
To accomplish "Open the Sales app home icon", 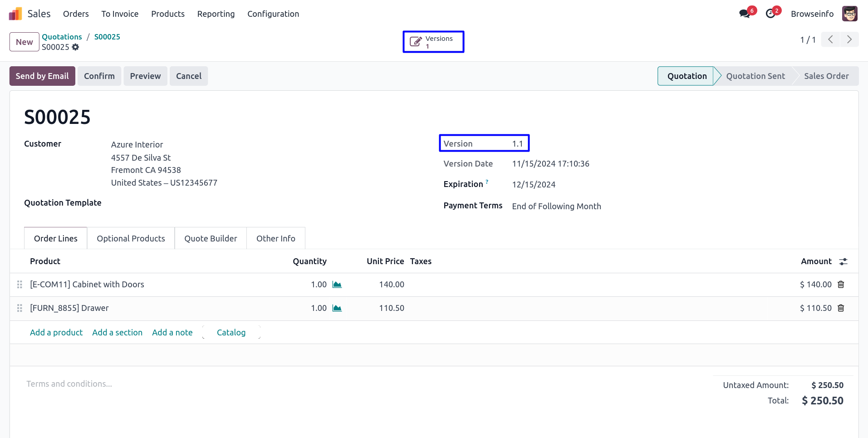I will pyautogui.click(x=15, y=14).
